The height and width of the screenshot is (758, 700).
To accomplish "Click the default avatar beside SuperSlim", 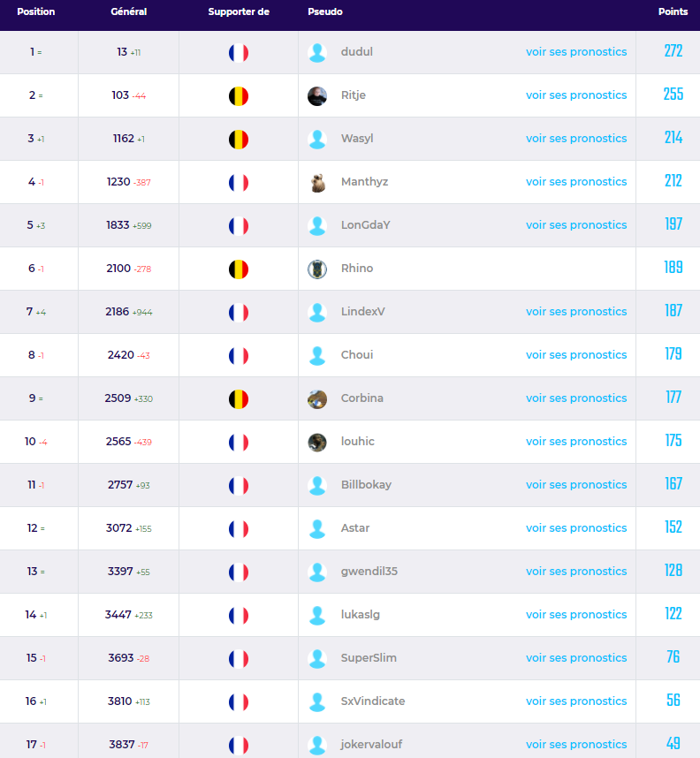I will pos(317,659).
